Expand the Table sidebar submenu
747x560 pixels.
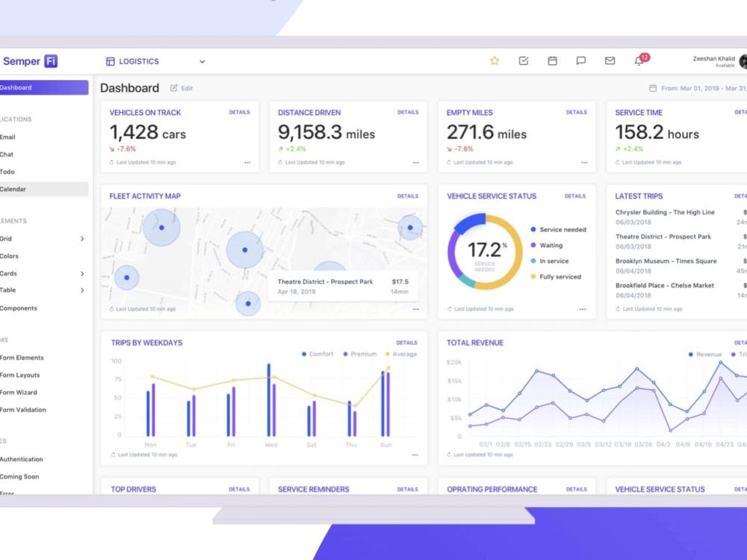[82, 290]
